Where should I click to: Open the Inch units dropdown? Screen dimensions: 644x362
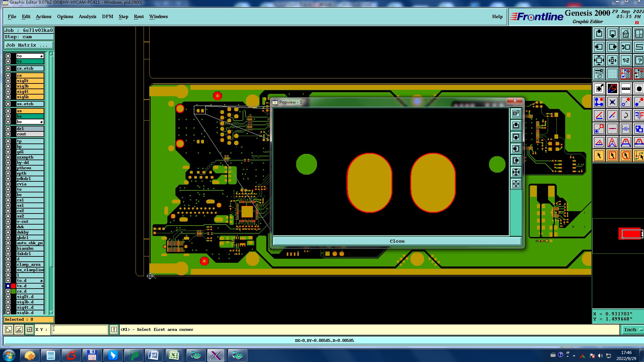pyautogui.click(x=633, y=330)
